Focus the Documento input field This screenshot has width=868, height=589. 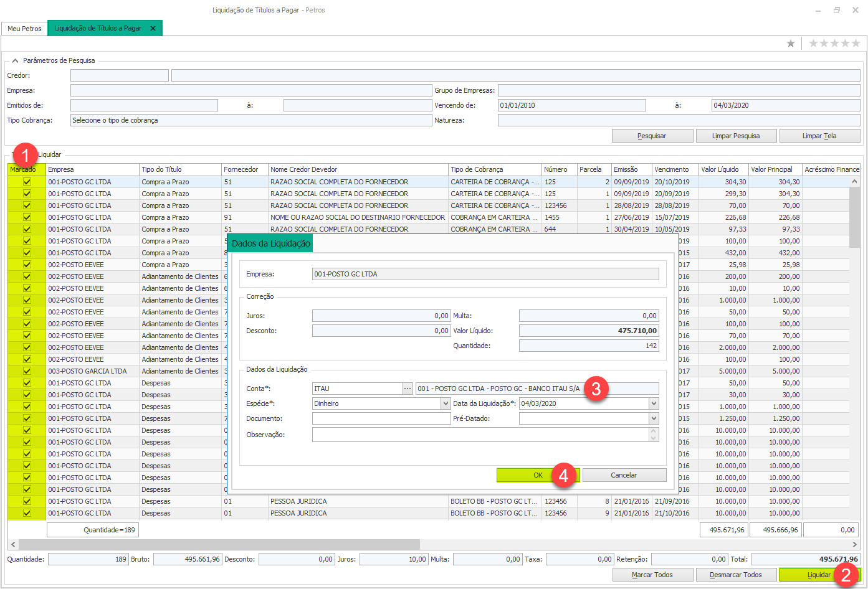click(381, 418)
